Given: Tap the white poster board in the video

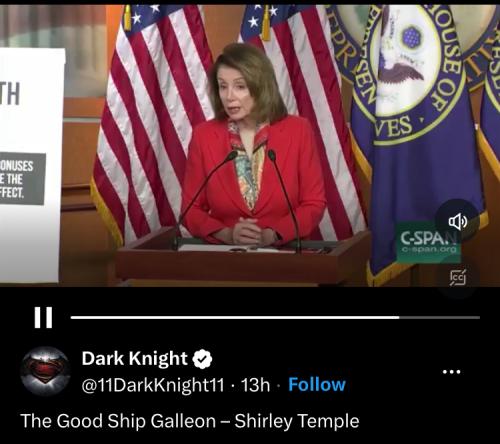Looking at the screenshot, I should pyautogui.click(x=31, y=165).
